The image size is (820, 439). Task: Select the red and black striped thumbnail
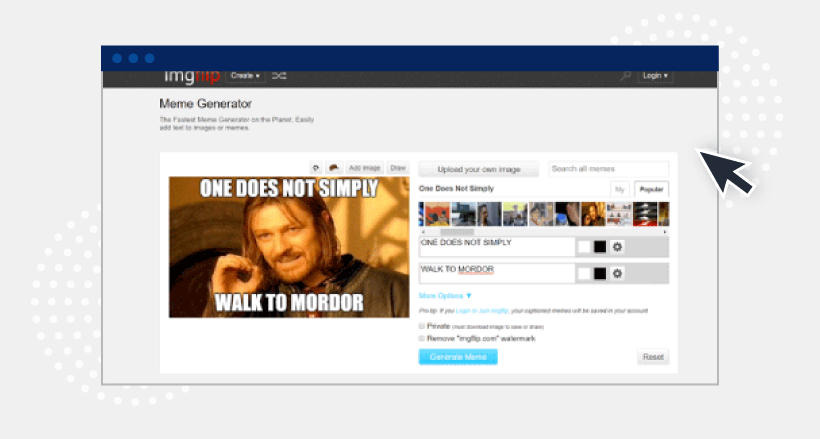[645, 214]
